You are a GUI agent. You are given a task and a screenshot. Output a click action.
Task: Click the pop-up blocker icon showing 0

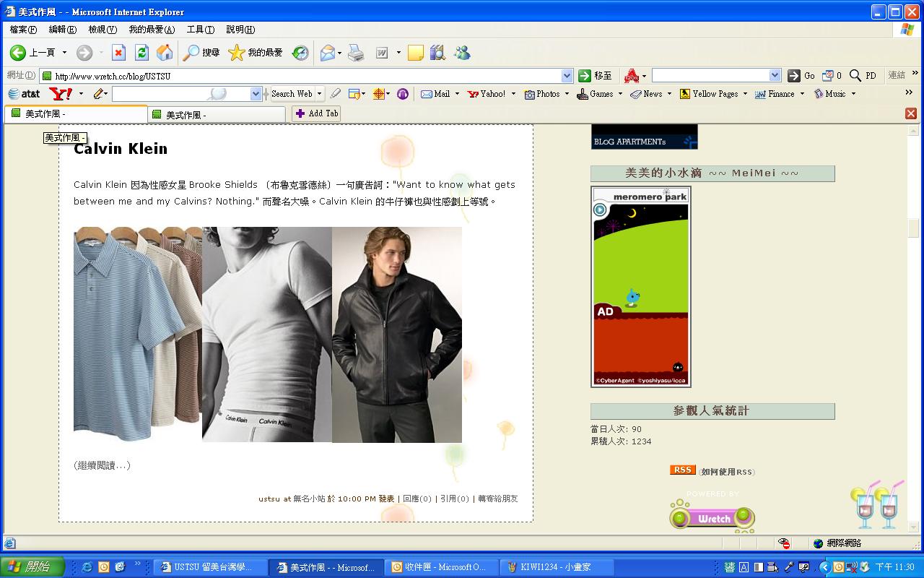pyautogui.click(x=832, y=75)
